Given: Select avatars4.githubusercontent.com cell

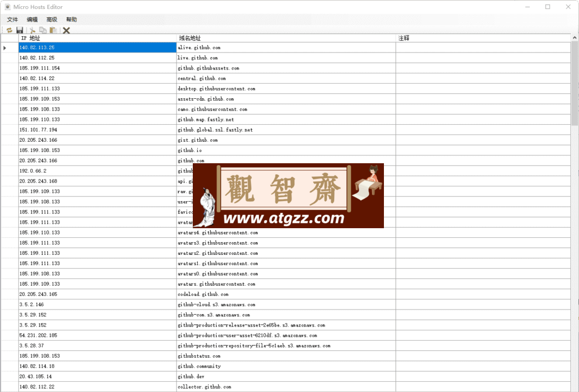Looking at the screenshot, I should 286,233.
